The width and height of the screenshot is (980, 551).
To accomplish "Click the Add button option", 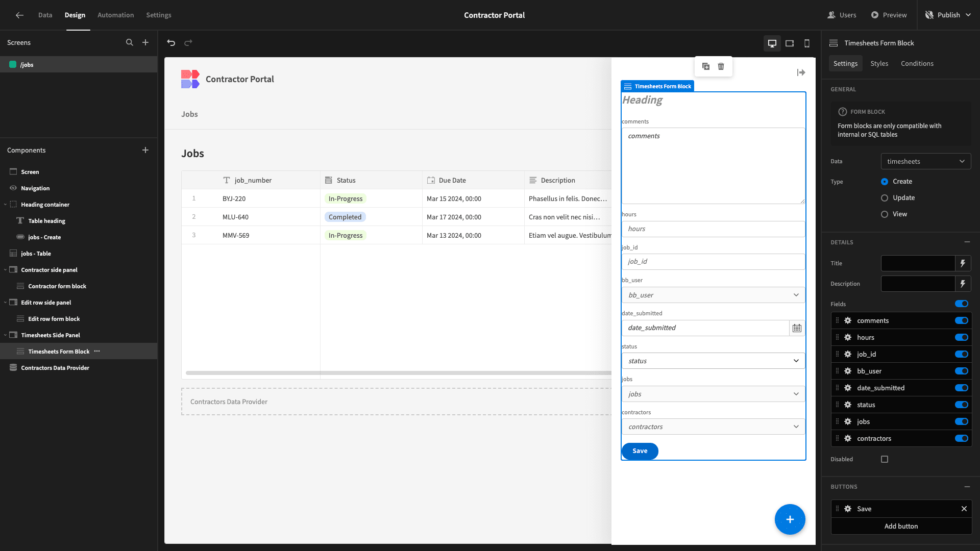I will point(901,527).
